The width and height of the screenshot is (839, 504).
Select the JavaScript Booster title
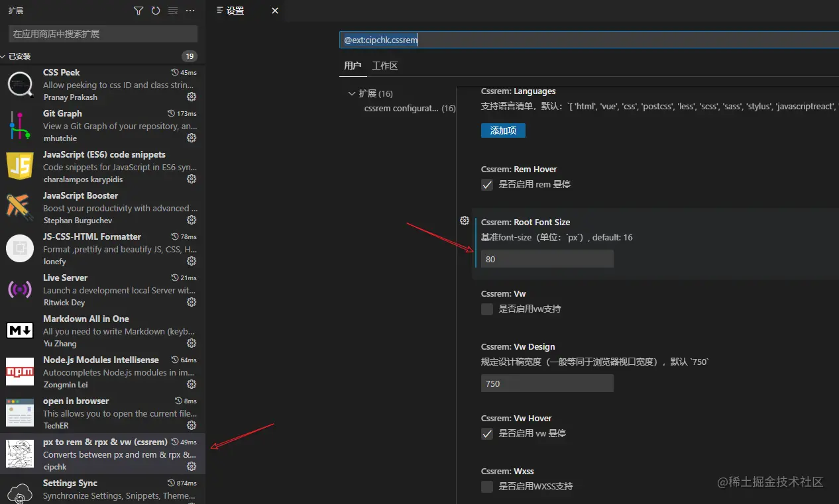tap(80, 195)
